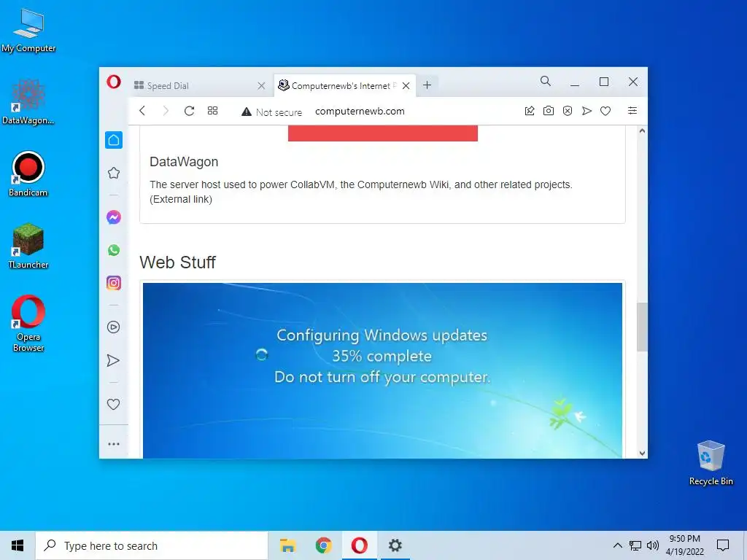Click the Configuring Windows updates image

pos(382,370)
